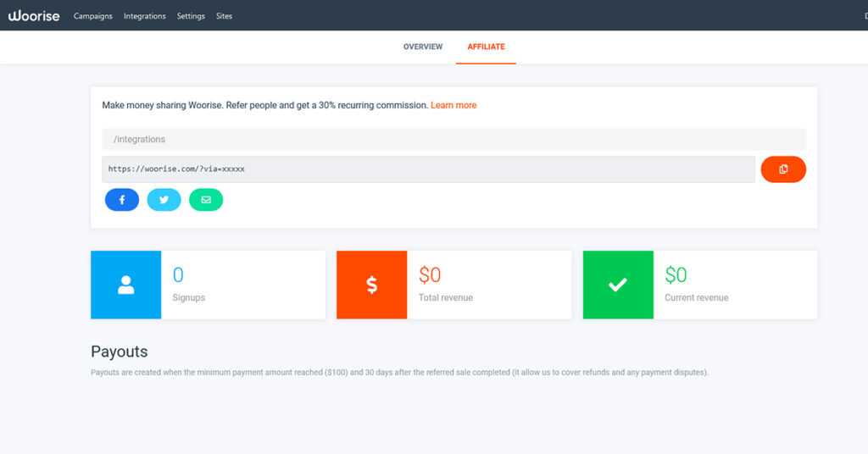Viewport: 868px width, 454px height.
Task: Go to Integrations in the top navigation
Action: [145, 16]
